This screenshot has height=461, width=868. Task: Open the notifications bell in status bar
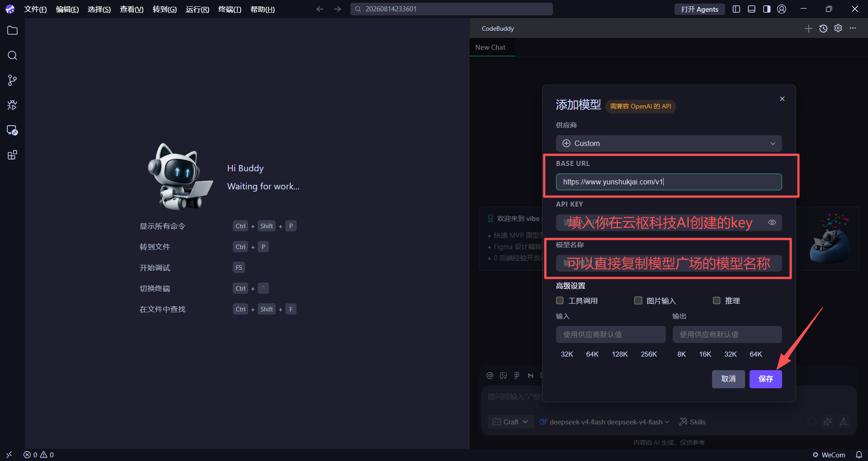pos(859,455)
